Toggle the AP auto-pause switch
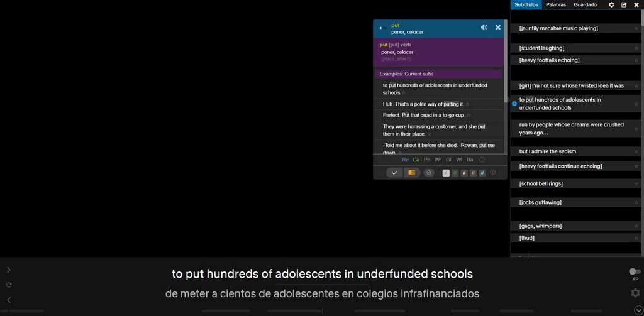This screenshot has height=316, width=644. (x=635, y=271)
